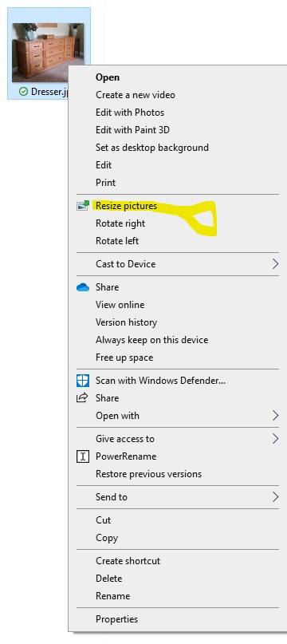The image size is (287, 644).
Task: Select Create a new video
Action: [136, 95]
